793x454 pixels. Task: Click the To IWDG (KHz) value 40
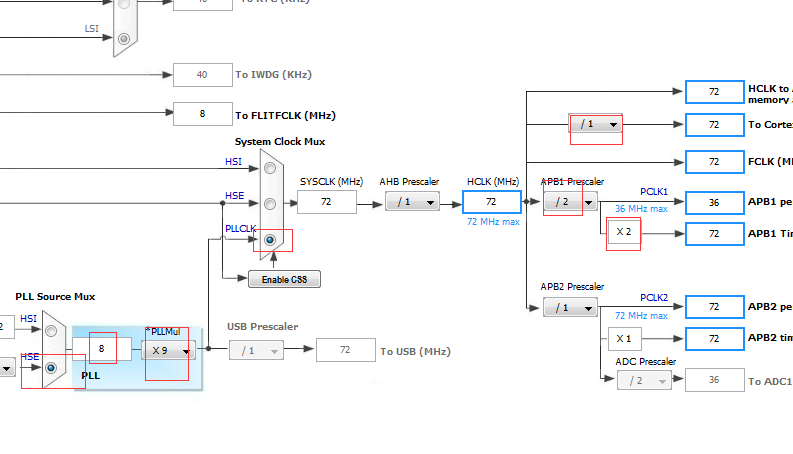coord(203,75)
